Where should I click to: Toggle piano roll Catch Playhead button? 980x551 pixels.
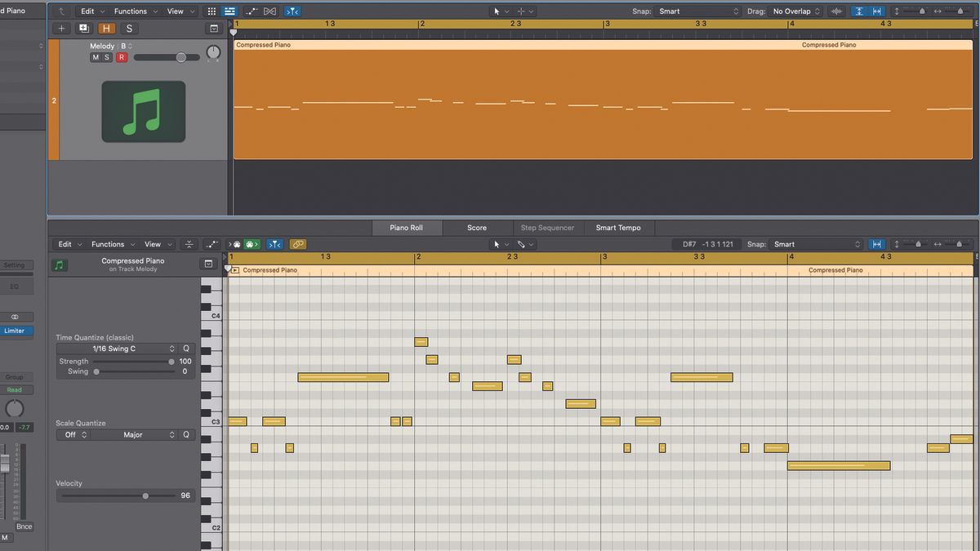(274, 244)
